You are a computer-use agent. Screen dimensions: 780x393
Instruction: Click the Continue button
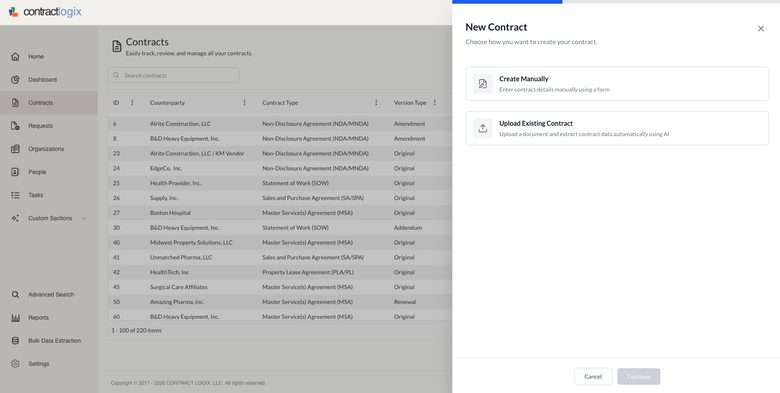tap(639, 377)
